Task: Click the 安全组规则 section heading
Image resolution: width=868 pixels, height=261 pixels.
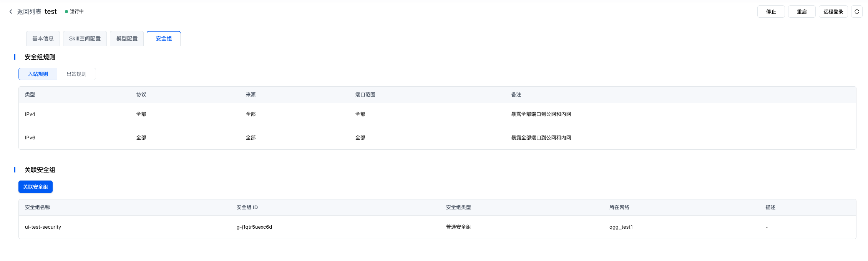Action: (x=40, y=57)
